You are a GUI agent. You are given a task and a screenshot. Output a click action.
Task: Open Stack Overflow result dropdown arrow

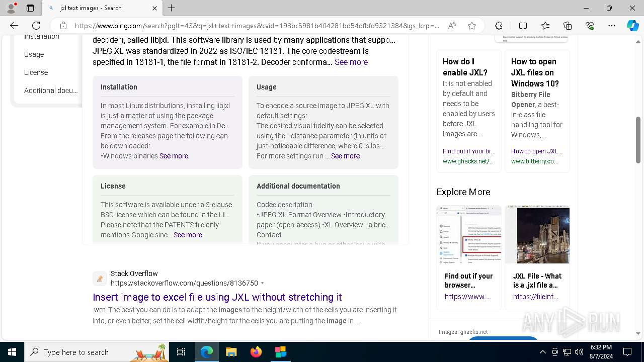point(262,284)
